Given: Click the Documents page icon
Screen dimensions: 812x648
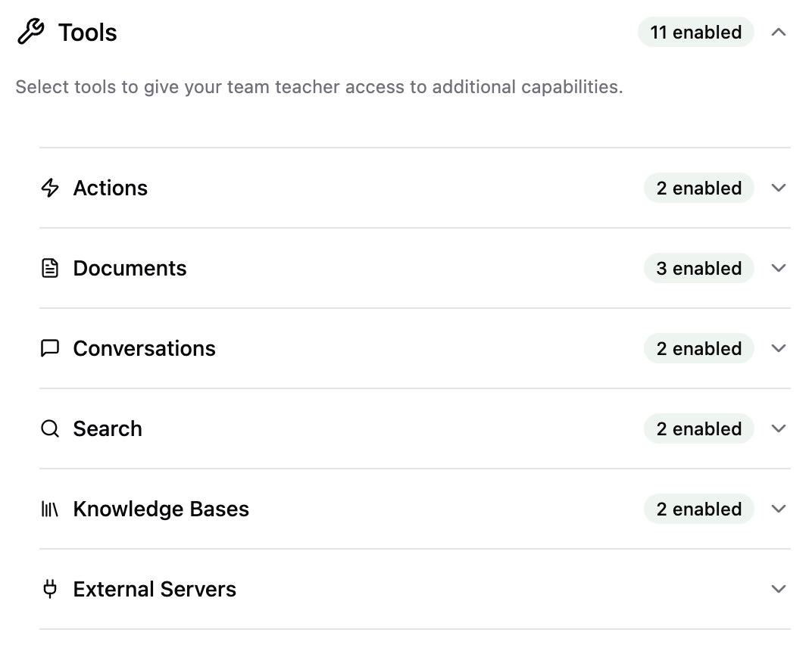Looking at the screenshot, I should (x=49, y=268).
